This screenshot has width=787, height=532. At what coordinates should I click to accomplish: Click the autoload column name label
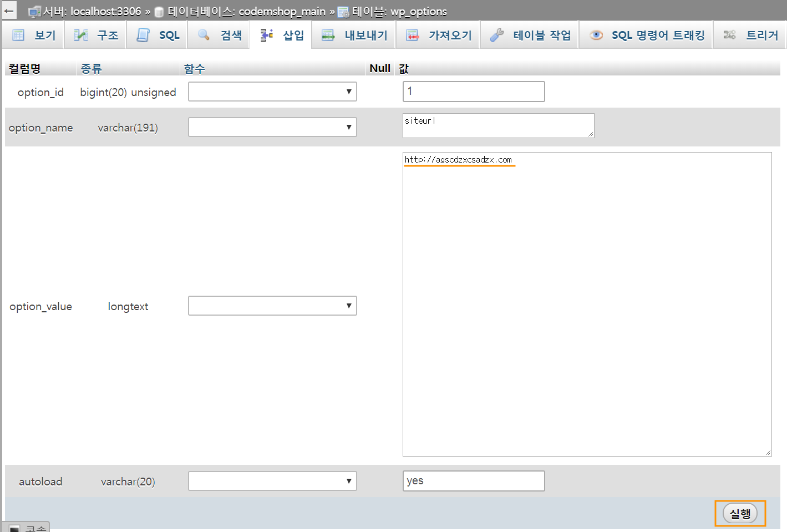pyautogui.click(x=40, y=482)
